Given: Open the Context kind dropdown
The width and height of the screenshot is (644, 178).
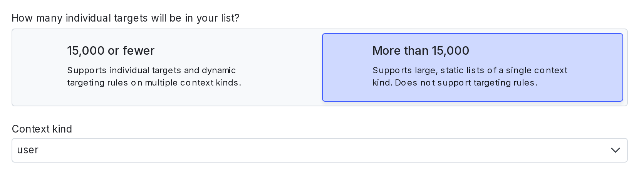Looking at the screenshot, I should click(319, 150).
